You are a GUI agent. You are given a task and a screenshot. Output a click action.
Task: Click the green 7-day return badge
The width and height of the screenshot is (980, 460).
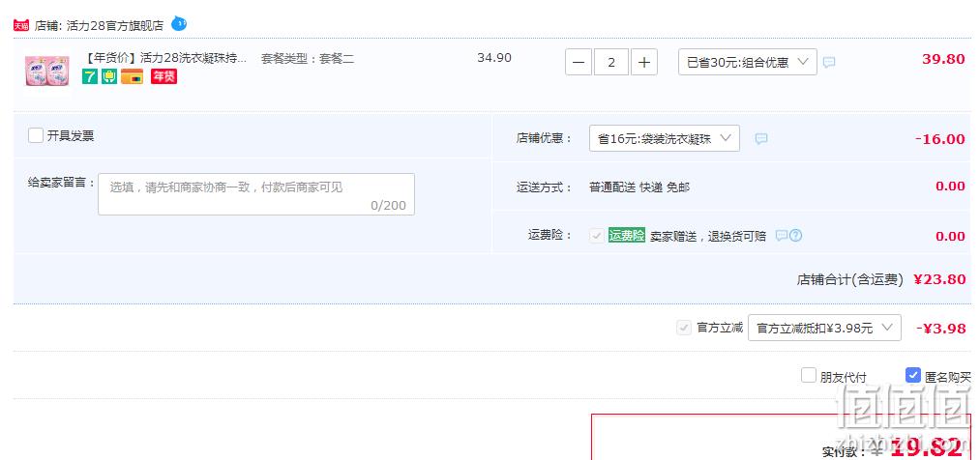(89, 76)
